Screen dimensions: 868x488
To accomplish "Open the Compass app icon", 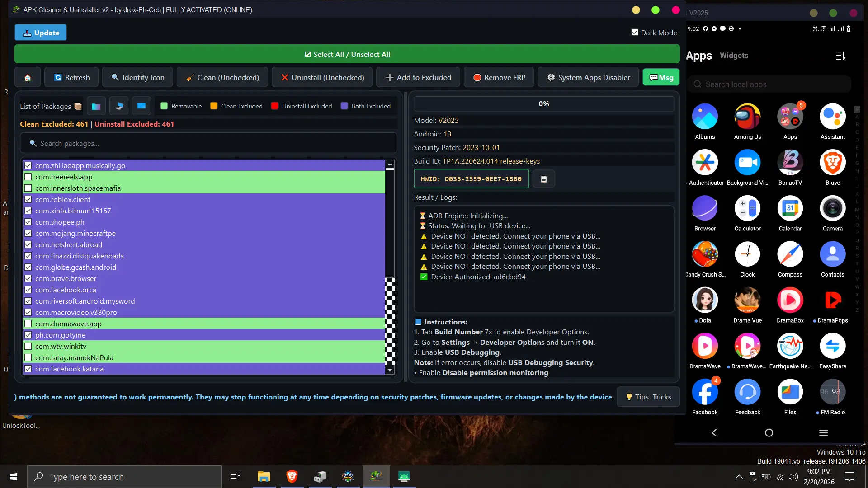I will point(790,254).
